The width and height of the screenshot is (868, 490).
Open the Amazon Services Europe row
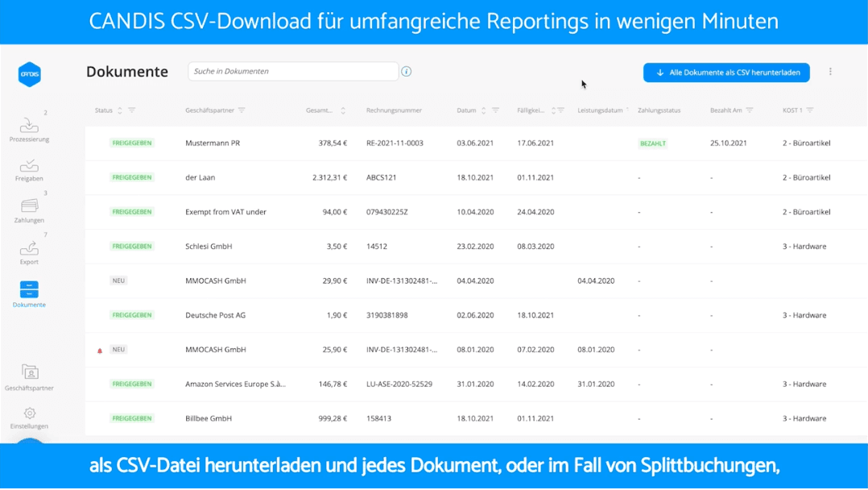476,384
